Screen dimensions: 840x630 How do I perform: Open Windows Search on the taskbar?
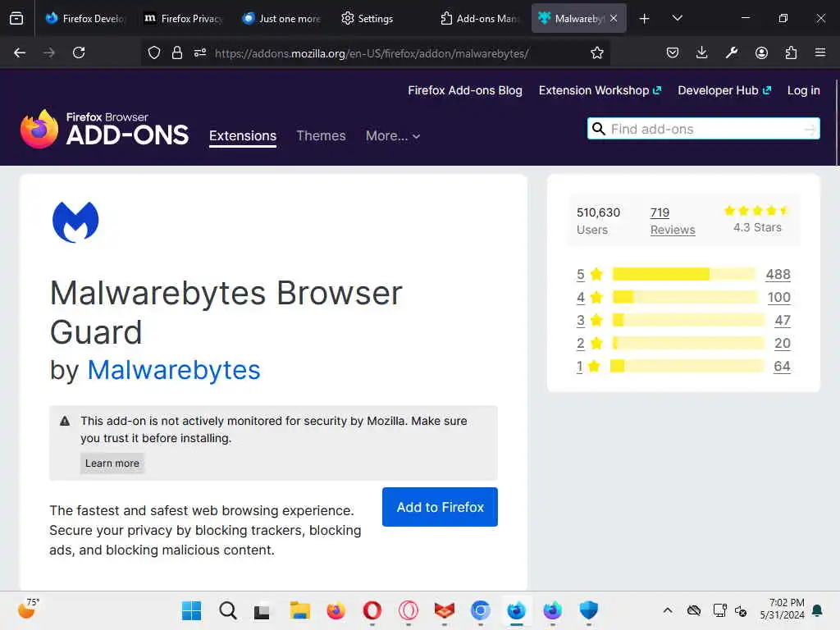click(228, 610)
